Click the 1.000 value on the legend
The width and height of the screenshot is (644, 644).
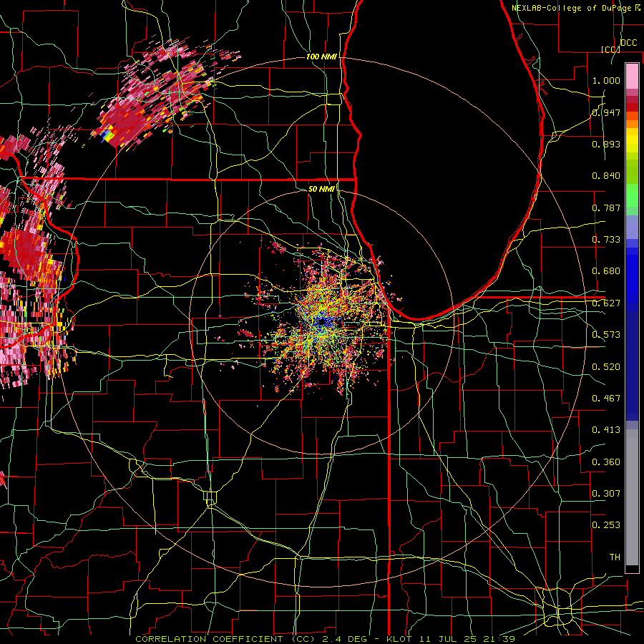point(606,80)
